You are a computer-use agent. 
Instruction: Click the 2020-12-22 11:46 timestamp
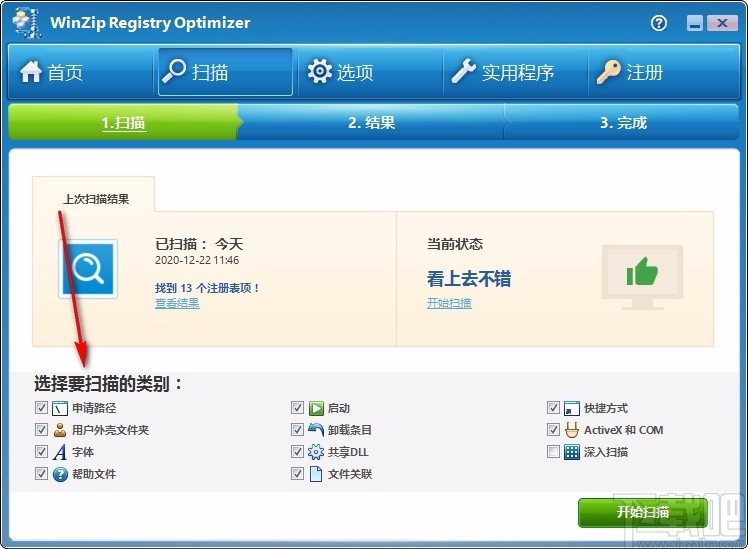[197, 260]
